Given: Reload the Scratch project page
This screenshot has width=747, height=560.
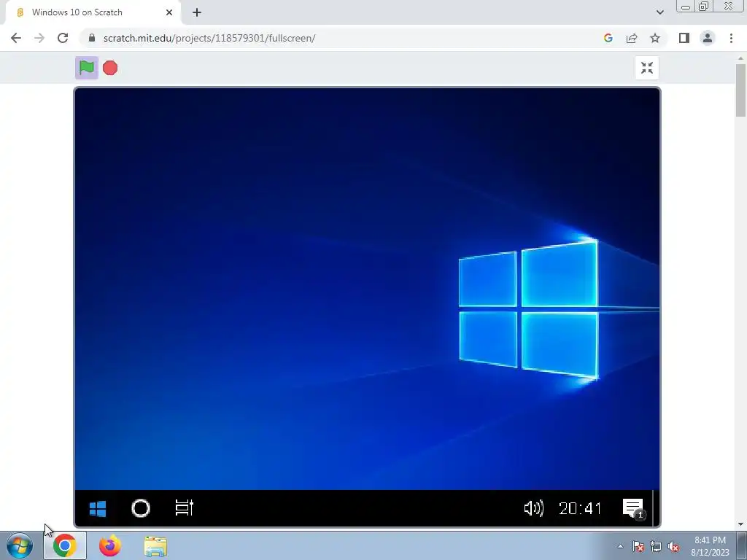Looking at the screenshot, I should tap(63, 38).
